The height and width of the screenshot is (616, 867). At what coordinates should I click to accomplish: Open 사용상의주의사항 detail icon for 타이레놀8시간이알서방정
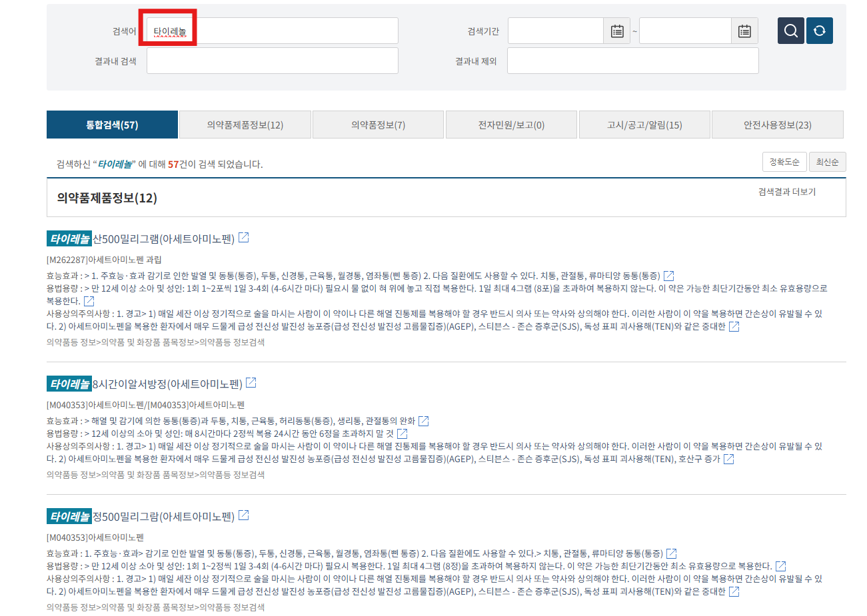coord(729,459)
